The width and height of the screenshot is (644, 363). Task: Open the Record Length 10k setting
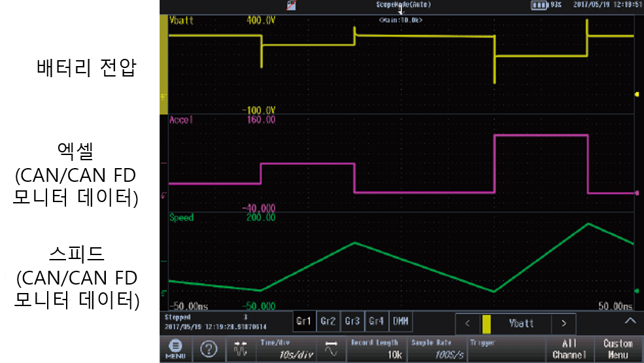[x=377, y=349]
